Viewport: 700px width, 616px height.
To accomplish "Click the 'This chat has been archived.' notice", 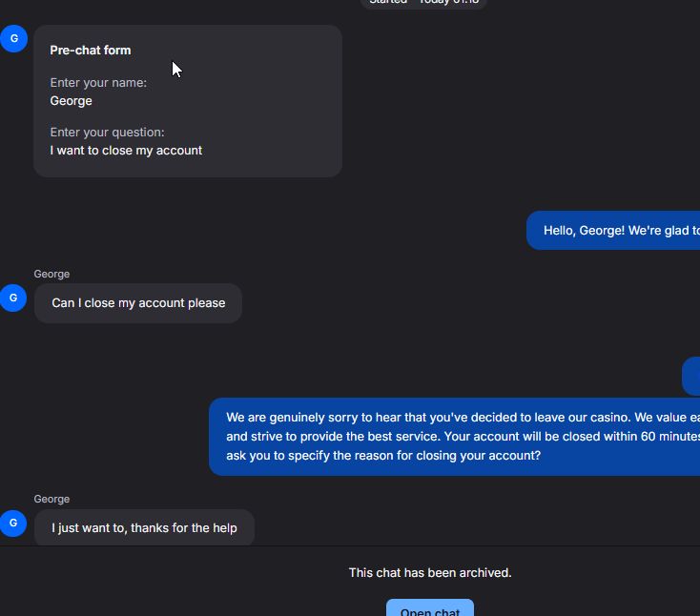I will pos(430,573).
